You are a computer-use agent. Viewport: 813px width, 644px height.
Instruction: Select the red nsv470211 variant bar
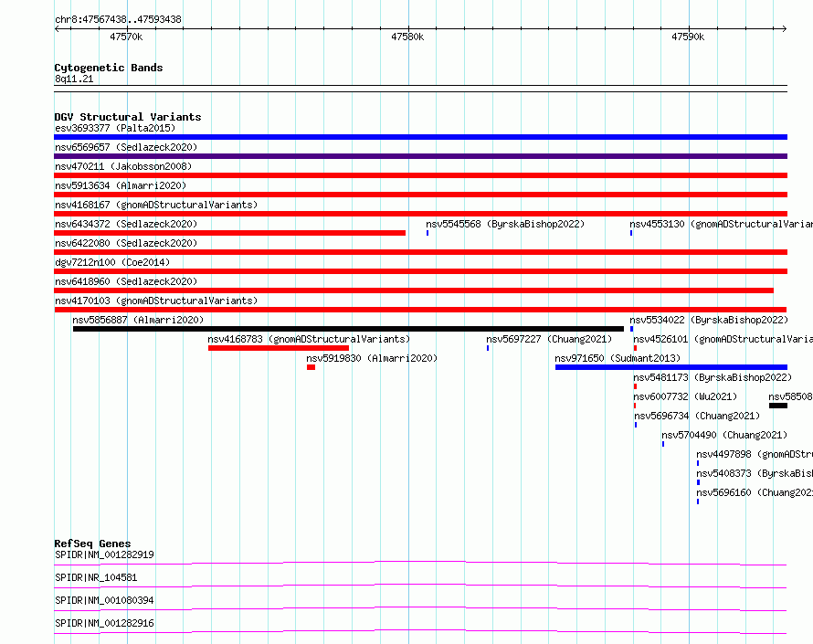420,175
